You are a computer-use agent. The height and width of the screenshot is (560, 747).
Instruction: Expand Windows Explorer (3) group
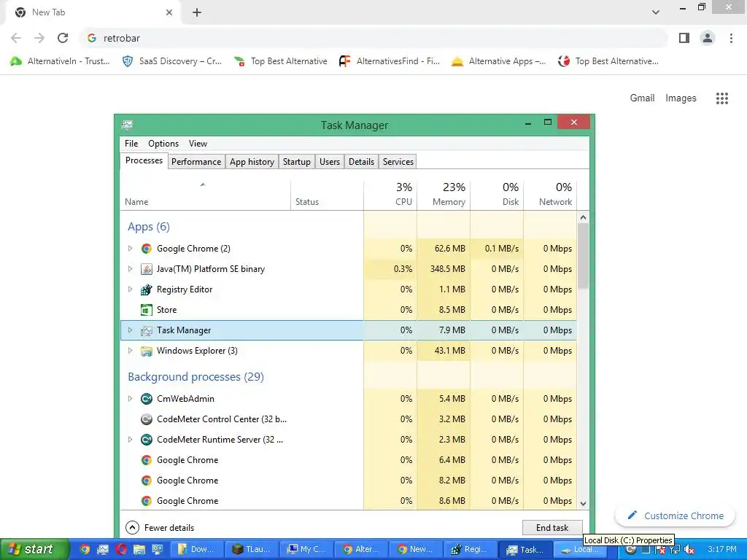[130, 351]
